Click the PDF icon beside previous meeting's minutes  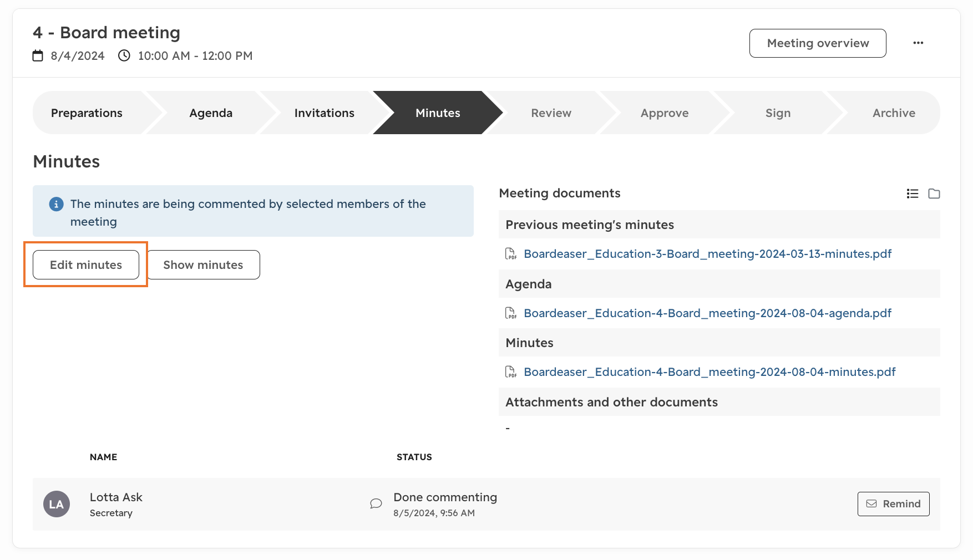click(510, 254)
